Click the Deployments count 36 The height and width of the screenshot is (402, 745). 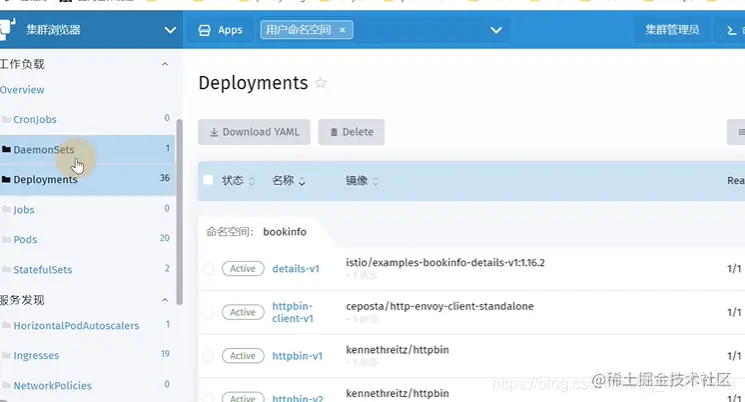[x=164, y=178]
